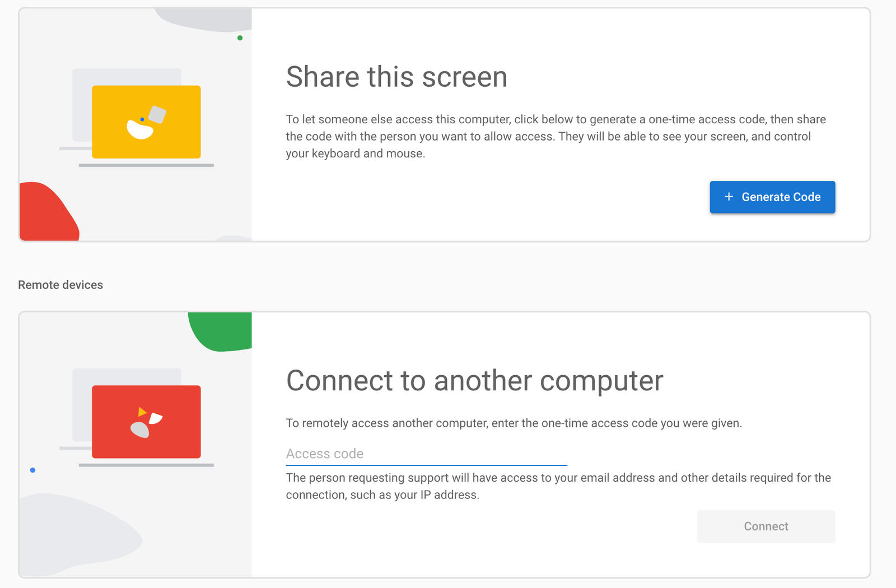This screenshot has width=896, height=588.
Task: Click the laptop stand beneath the yellow screen
Action: click(x=147, y=165)
